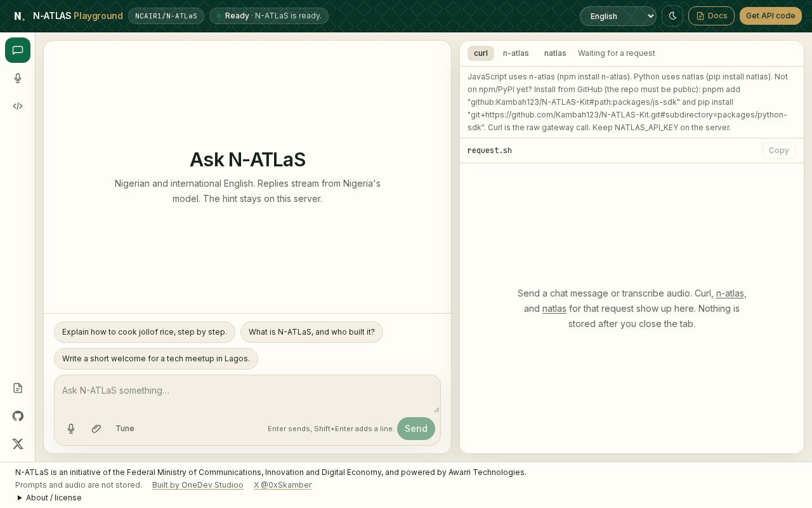Switch to the natlas tab
This screenshot has width=812, height=508.
pyautogui.click(x=555, y=53)
